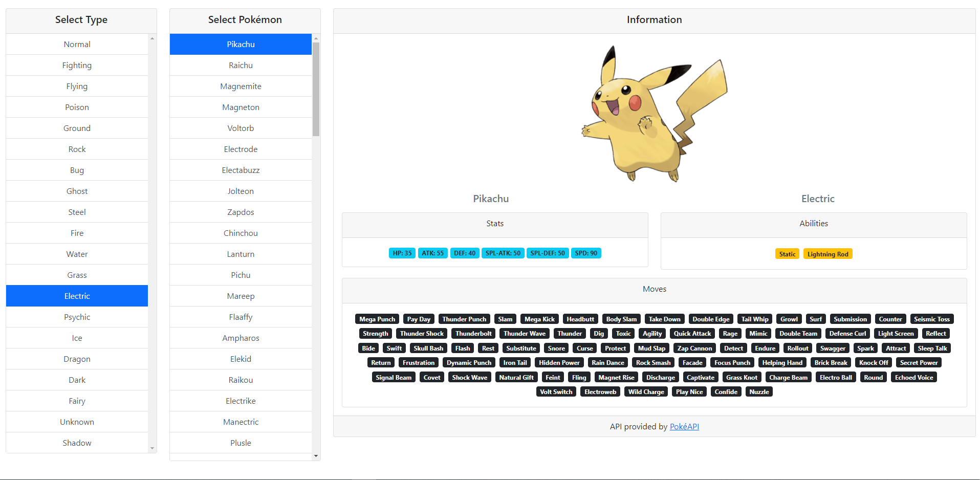This screenshot has width=980, height=480.
Task: Select Voltorb in the list
Action: [x=241, y=128]
